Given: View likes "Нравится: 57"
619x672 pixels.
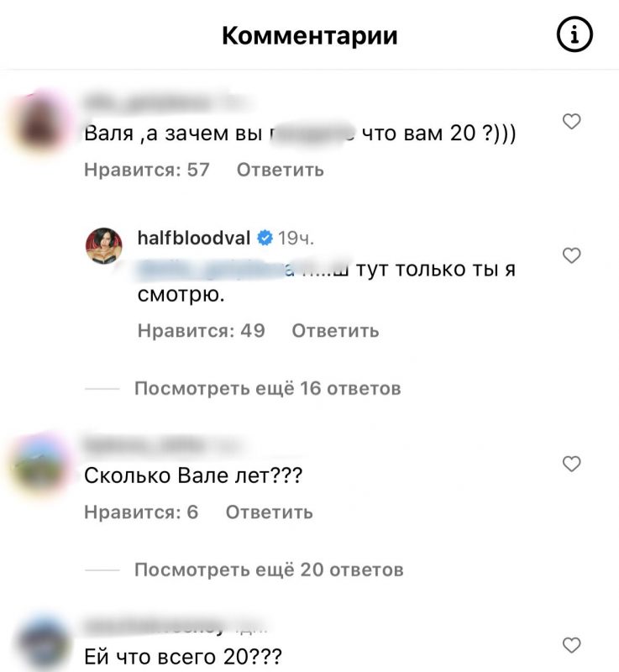Looking at the screenshot, I should tap(147, 170).
